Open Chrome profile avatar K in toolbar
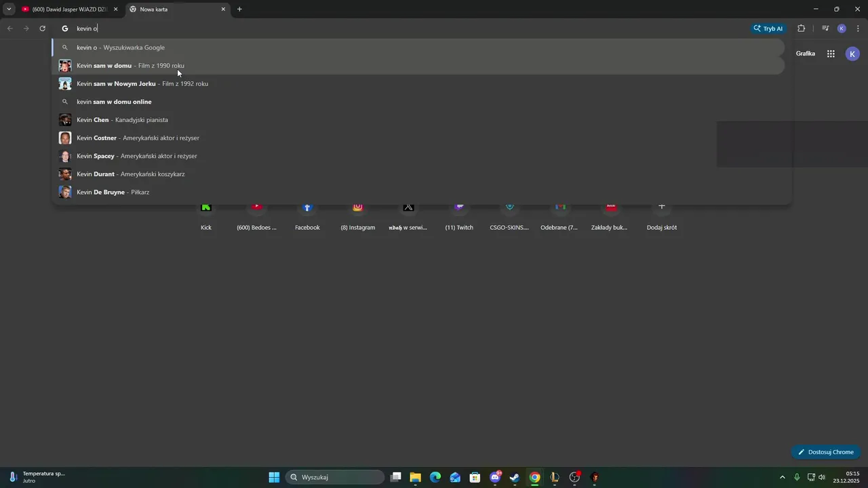 click(x=842, y=28)
